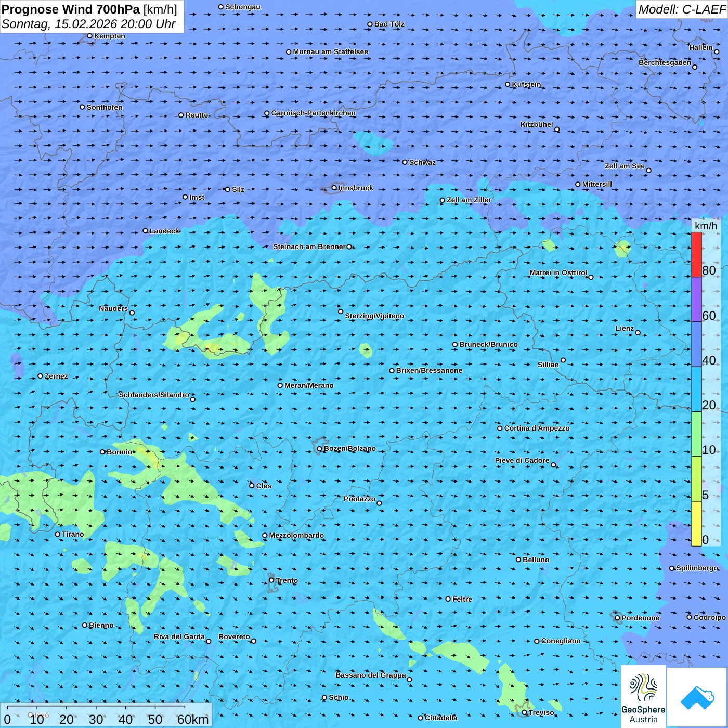Click the 'Imst' label
This screenshot has width=728, height=728.
click(197, 197)
